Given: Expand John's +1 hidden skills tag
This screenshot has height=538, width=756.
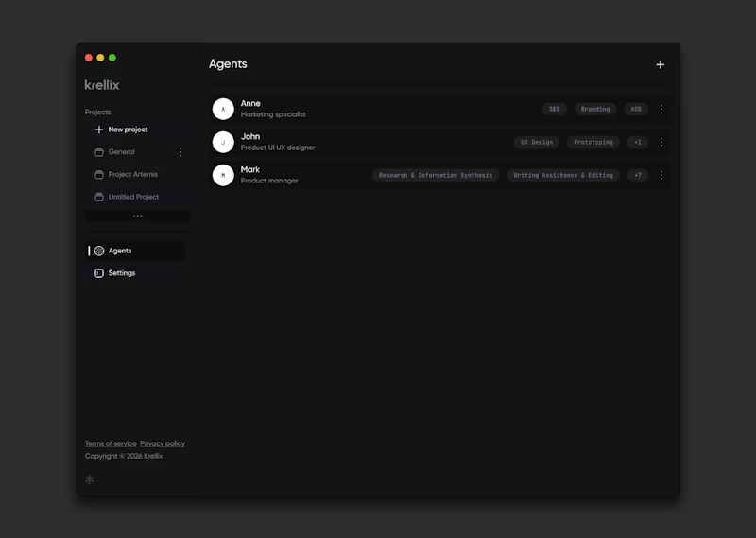Looking at the screenshot, I should [x=638, y=142].
